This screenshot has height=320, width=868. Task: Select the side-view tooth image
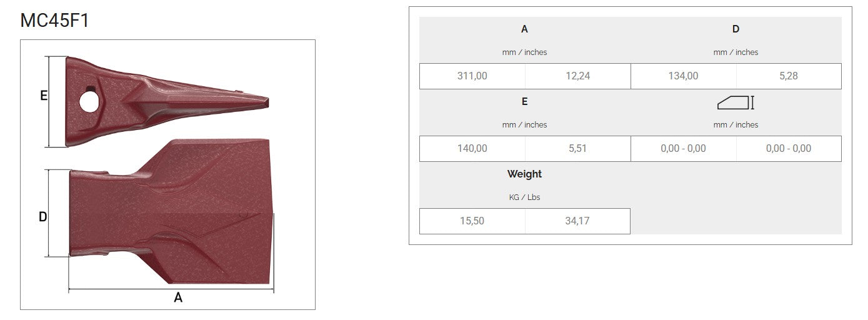(167, 102)
